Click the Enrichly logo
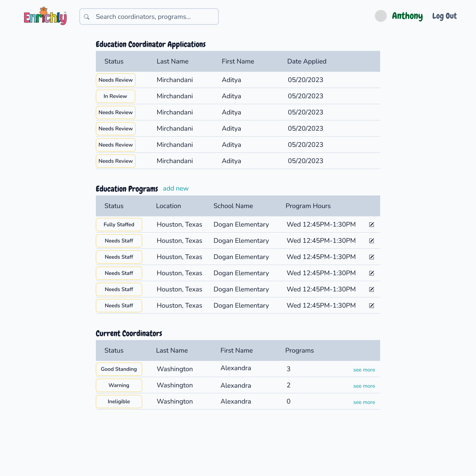The image size is (476, 476). (45, 16)
